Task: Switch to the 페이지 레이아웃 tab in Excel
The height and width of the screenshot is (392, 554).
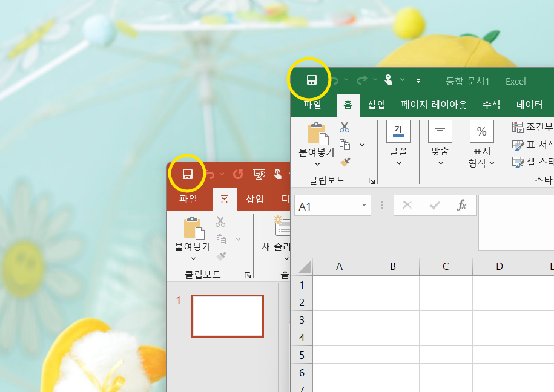Action: click(x=434, y=105)
